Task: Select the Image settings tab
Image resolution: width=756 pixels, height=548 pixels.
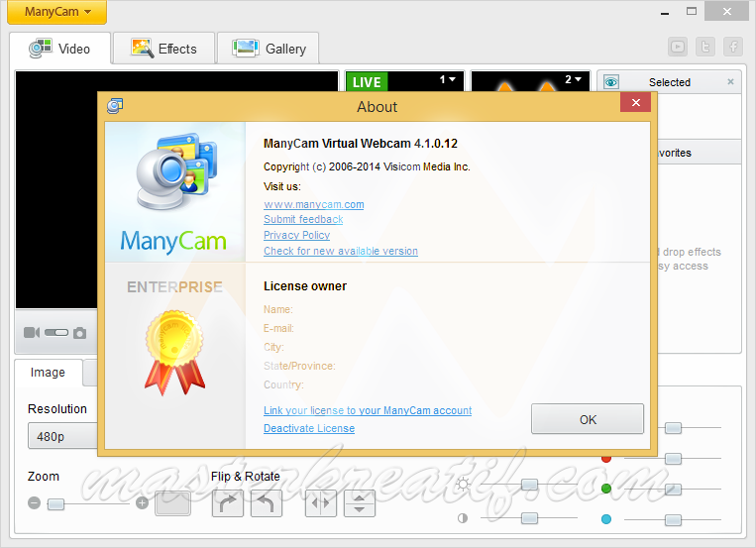Action: click(48, 373)
